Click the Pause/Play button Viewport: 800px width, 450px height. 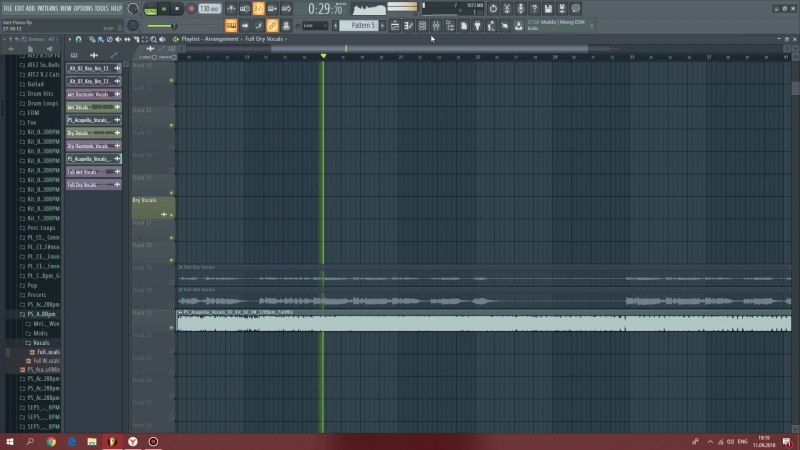[164, 9]
